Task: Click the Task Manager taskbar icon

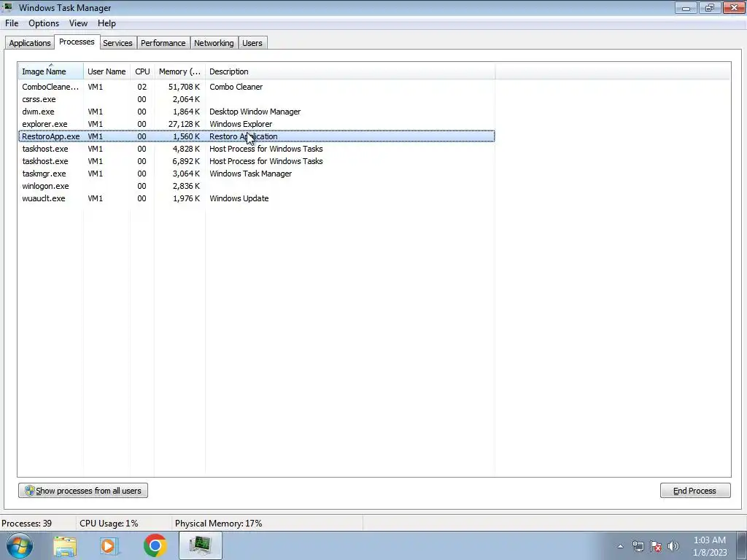Action: tap(200, 545)
